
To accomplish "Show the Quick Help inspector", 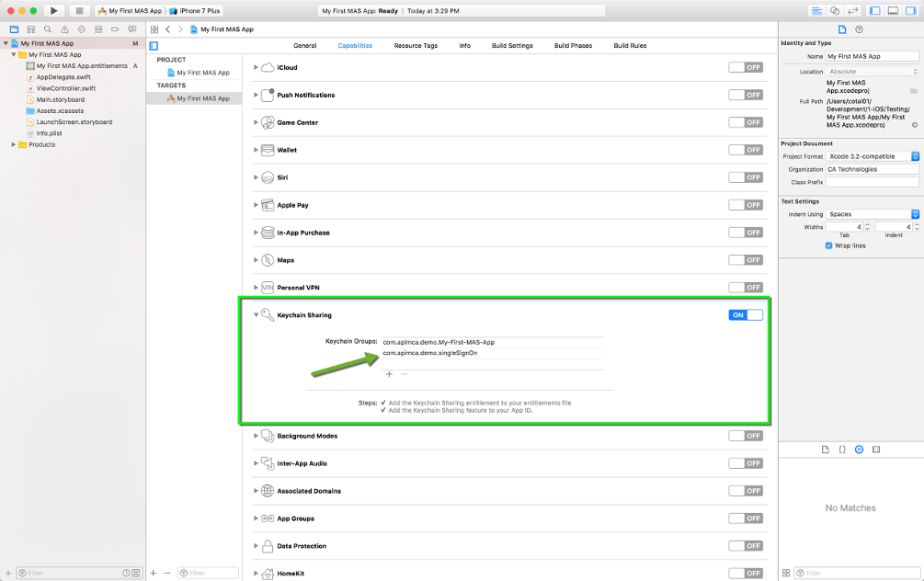I will click(859, 29).
